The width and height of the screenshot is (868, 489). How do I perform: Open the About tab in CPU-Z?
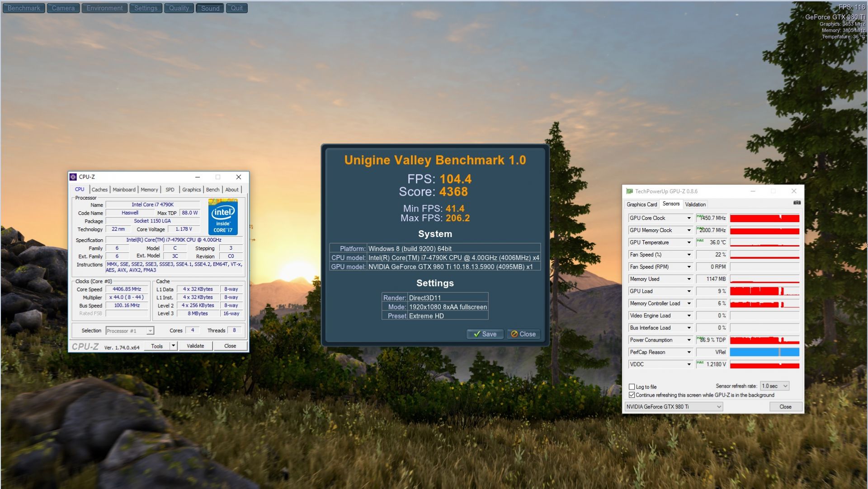(232, 190)
